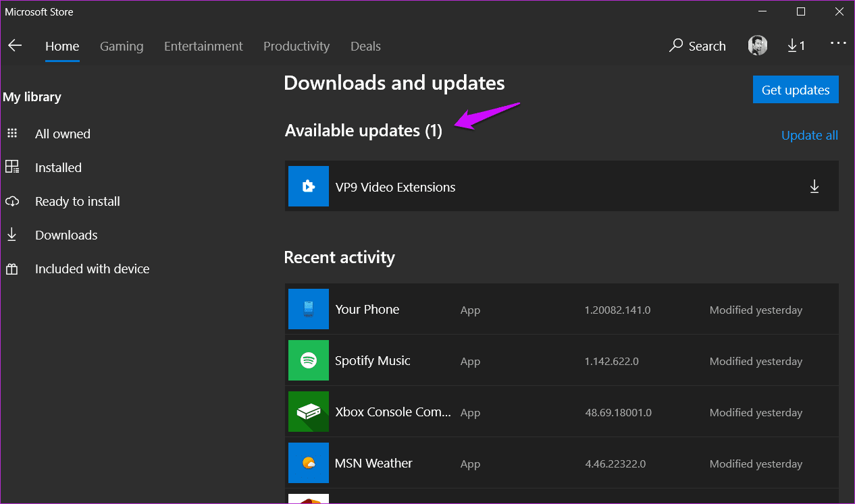Viewport: 855px width, 504px height.
Task: Click the Available updates (1) heading
Action: tap(363, 130)
